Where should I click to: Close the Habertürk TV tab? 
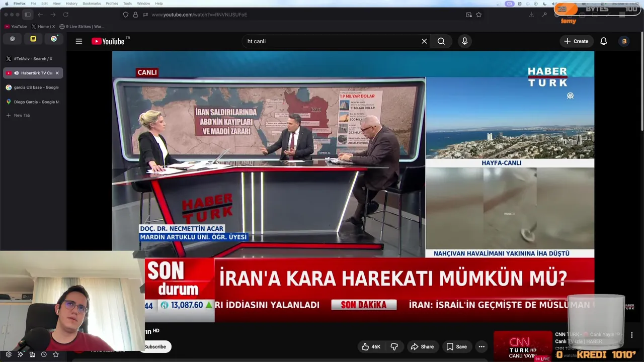point(57,73)
